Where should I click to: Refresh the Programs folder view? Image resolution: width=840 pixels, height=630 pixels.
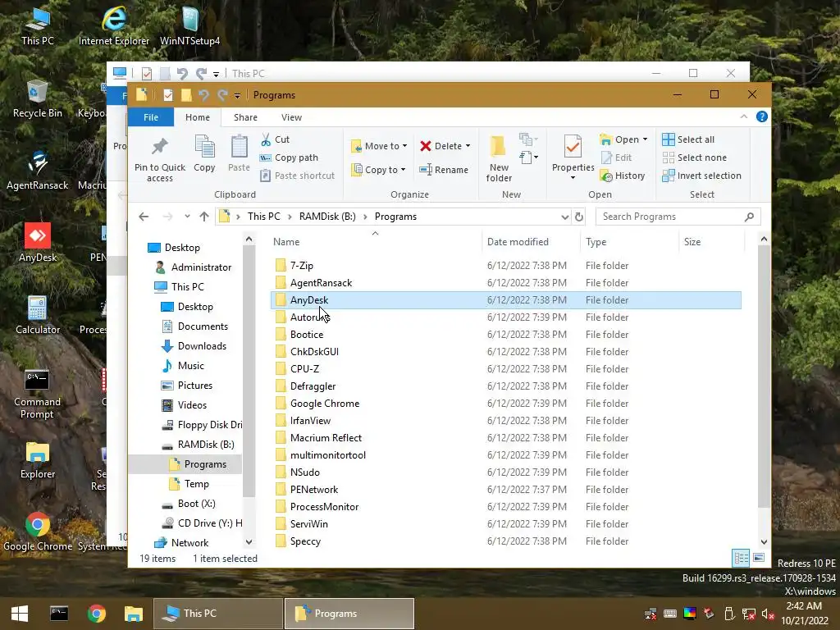[579, 217]
